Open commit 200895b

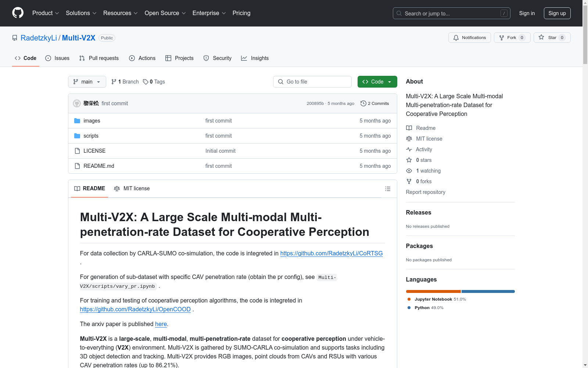pyautogui.click(x=315, y=103)
